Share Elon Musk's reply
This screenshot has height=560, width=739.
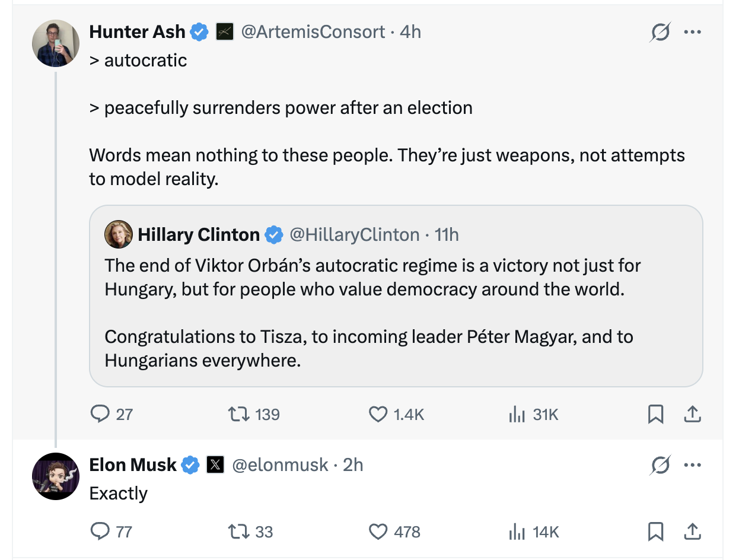click(692, 531)
